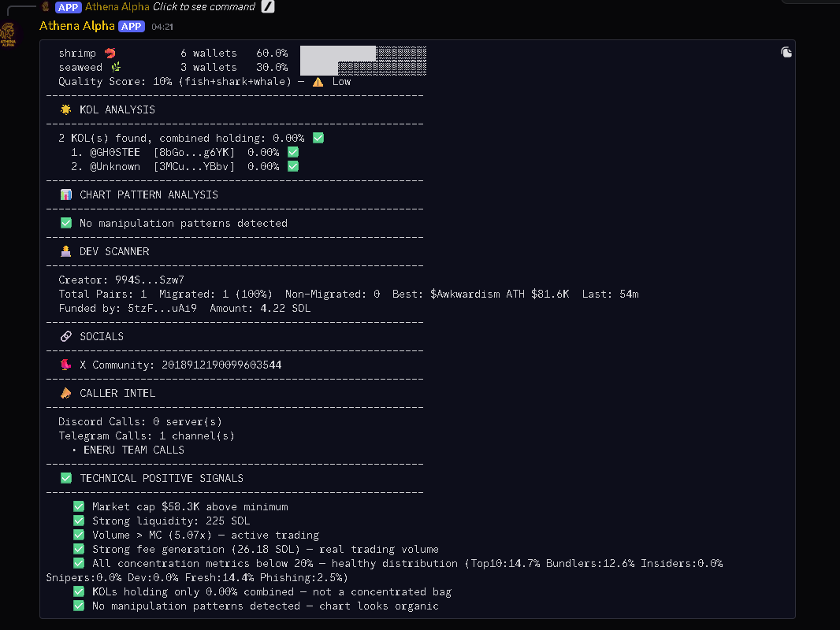Click checkmark for All concentration metrics line

(x=79, y=563)
